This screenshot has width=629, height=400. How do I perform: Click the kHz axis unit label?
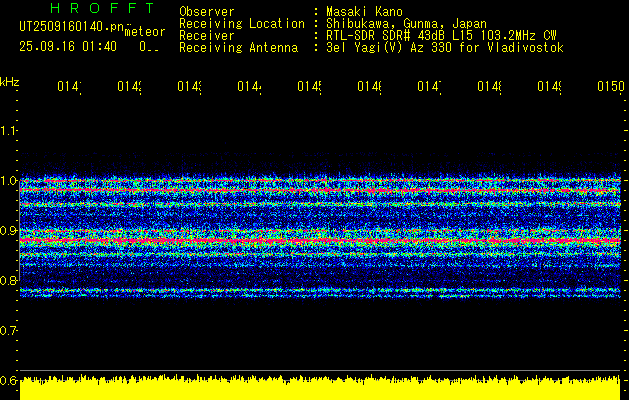(x=9, y=81)
